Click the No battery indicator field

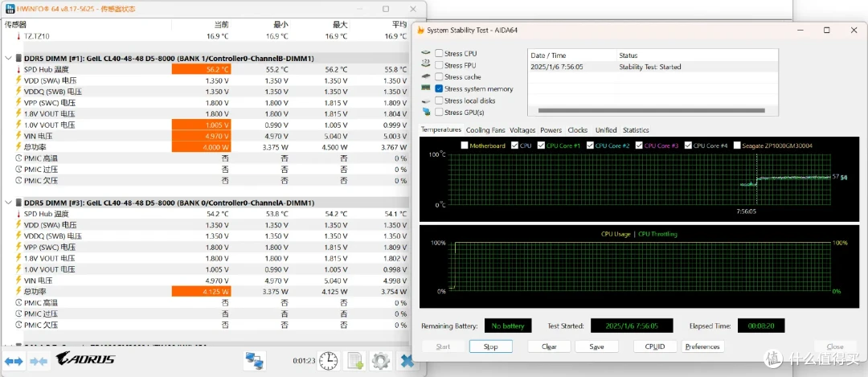[x=508, y=326]
